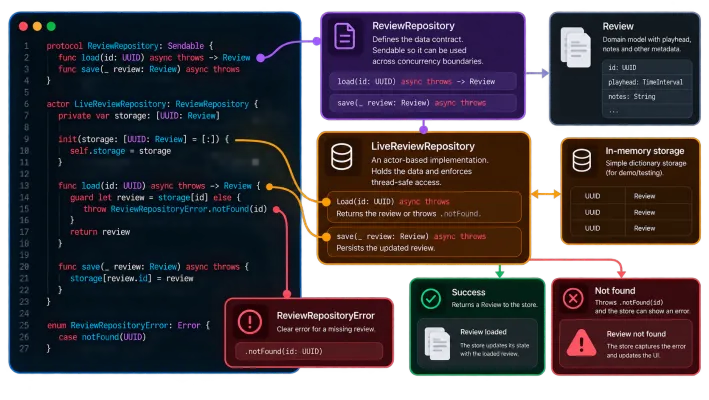Click the document icon next to Review loaded
Screen dimensions: 709x400
point(437,343)
